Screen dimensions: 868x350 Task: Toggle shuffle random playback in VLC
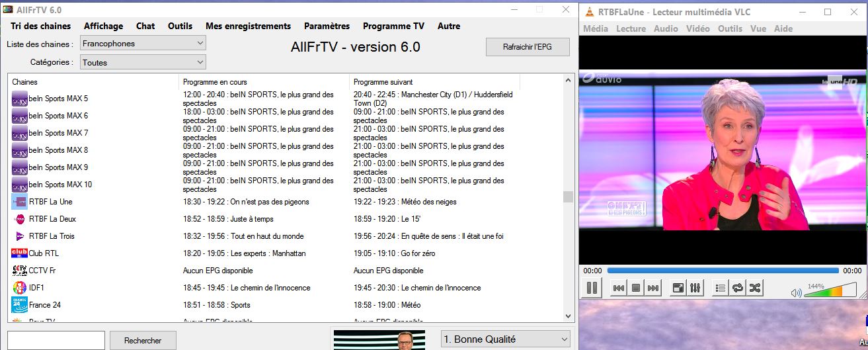pyautogui.click(x=755, y=288)
